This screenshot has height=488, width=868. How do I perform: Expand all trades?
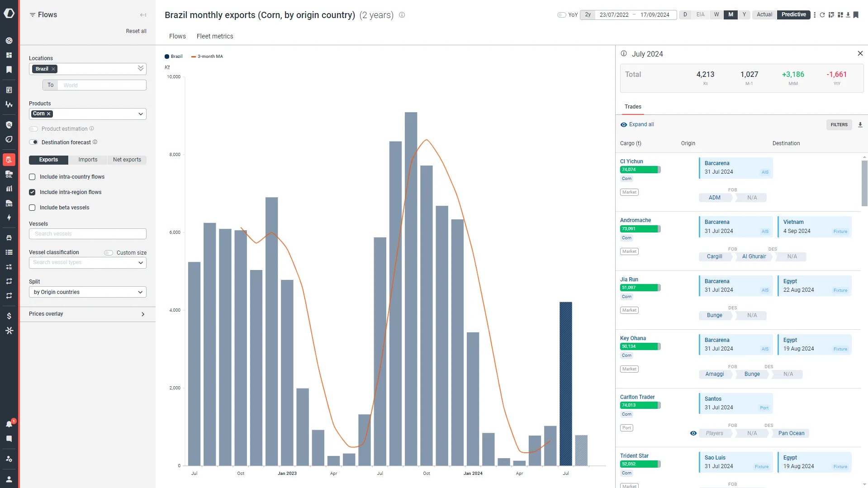(637, 124)
